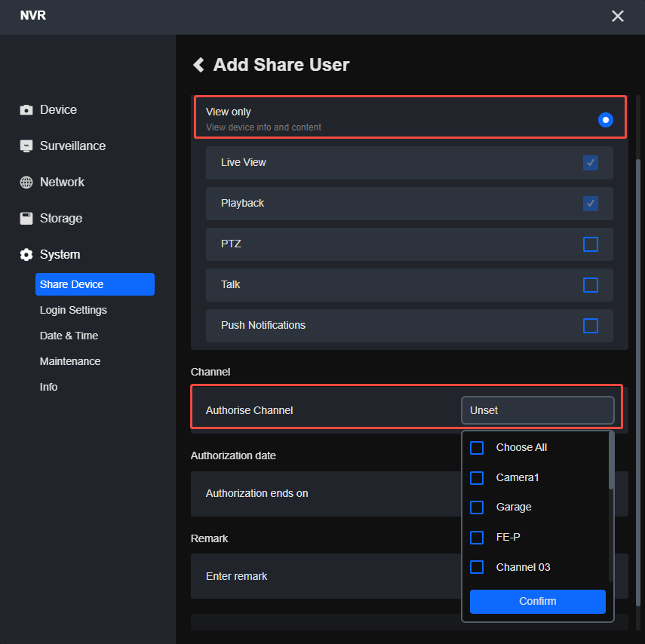
Task: Select the Share Device submenu item
Action: point(95,284)
